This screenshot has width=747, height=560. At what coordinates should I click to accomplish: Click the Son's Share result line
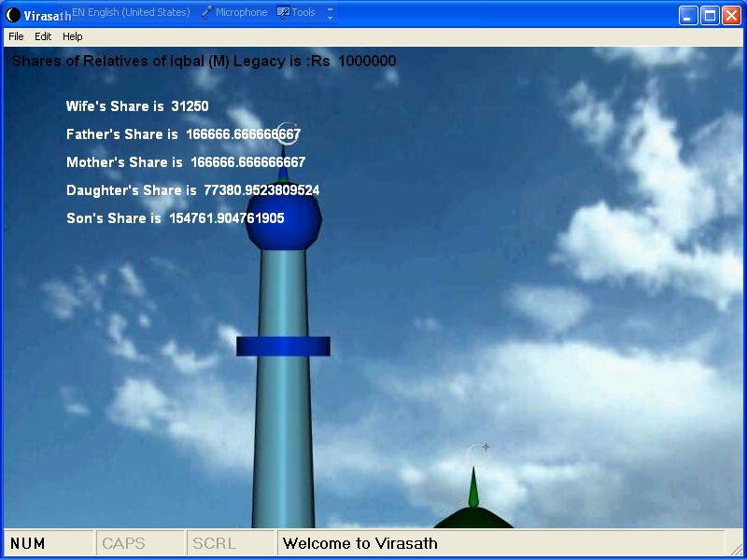175,218
